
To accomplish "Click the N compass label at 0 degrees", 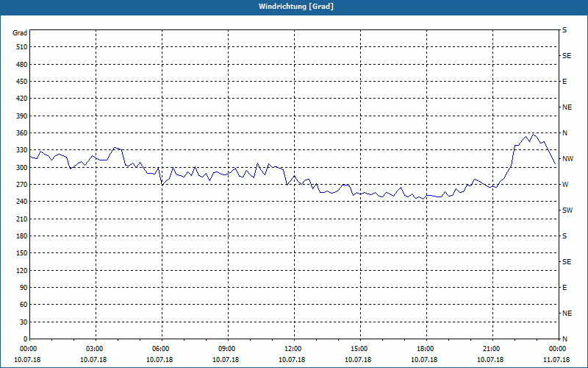I will coord(564,339).
